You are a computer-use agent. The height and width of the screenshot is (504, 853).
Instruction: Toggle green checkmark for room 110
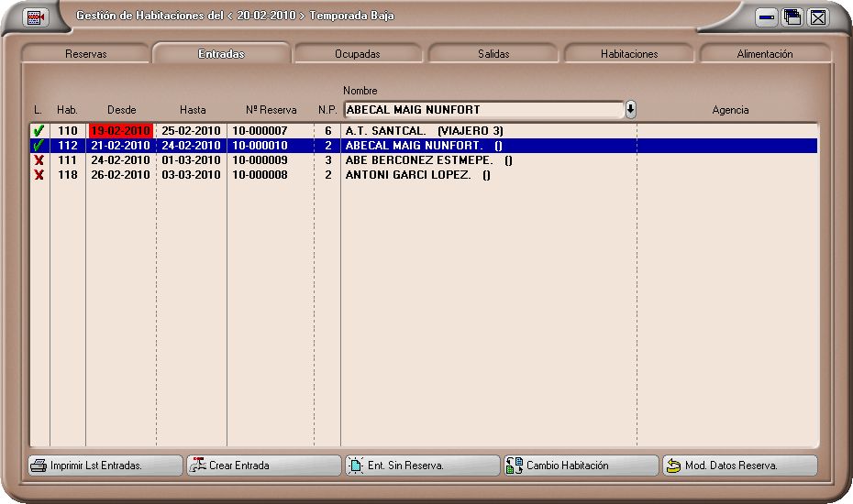[x=39, y=131]
